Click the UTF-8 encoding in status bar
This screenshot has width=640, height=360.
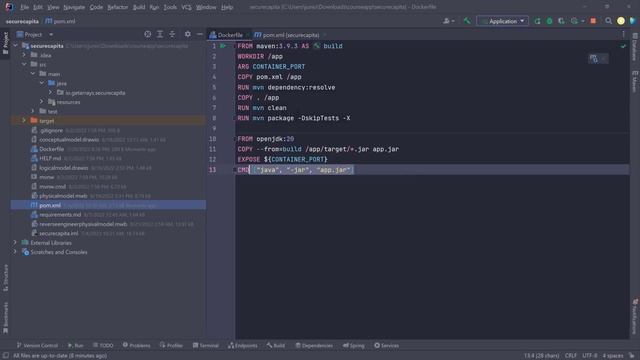click(x=590, y=356)
